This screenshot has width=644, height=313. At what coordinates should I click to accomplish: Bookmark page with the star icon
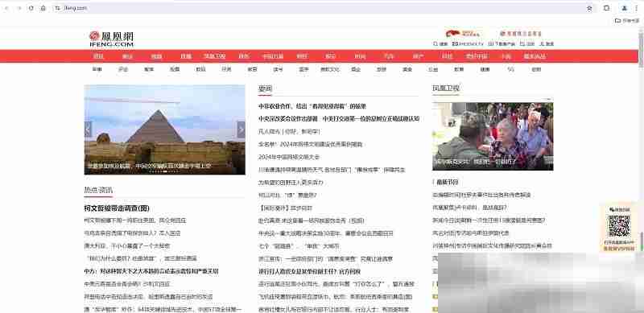pos(589,8)
